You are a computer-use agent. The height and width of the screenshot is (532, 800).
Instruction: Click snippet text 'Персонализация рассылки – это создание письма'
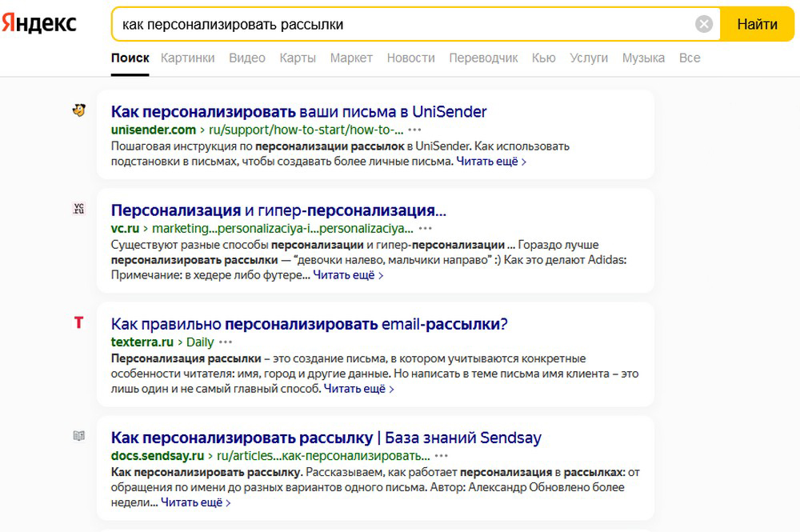[x=250, y=358]
